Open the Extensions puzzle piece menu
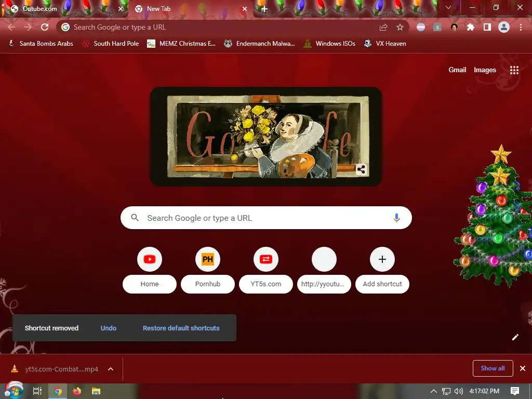 click(471, 27)
